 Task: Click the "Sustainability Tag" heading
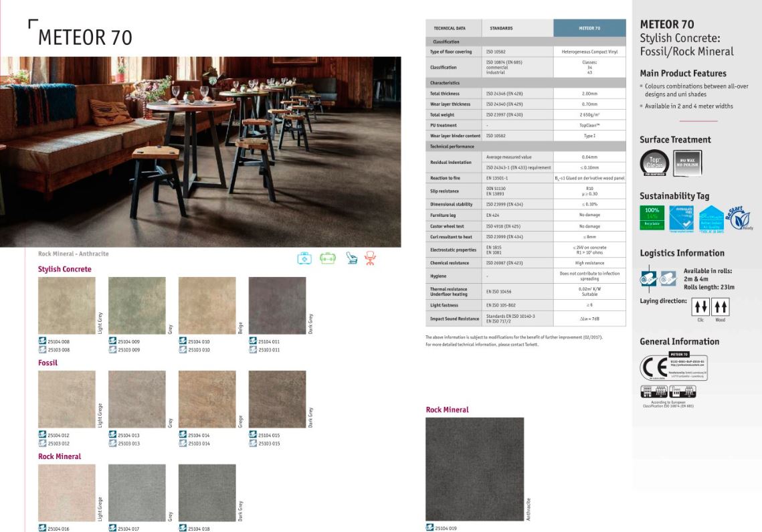coord(674,196)
